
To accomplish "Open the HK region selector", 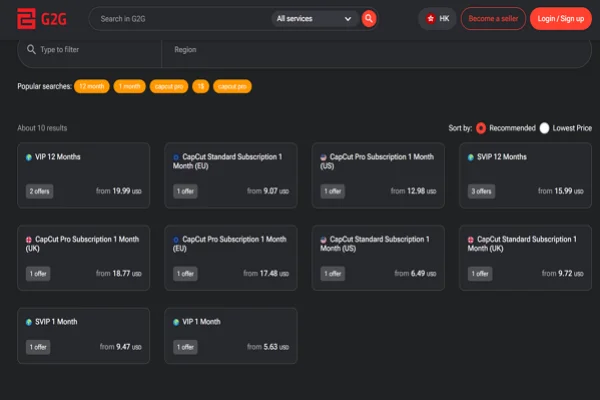I will (x=437, y=18).
